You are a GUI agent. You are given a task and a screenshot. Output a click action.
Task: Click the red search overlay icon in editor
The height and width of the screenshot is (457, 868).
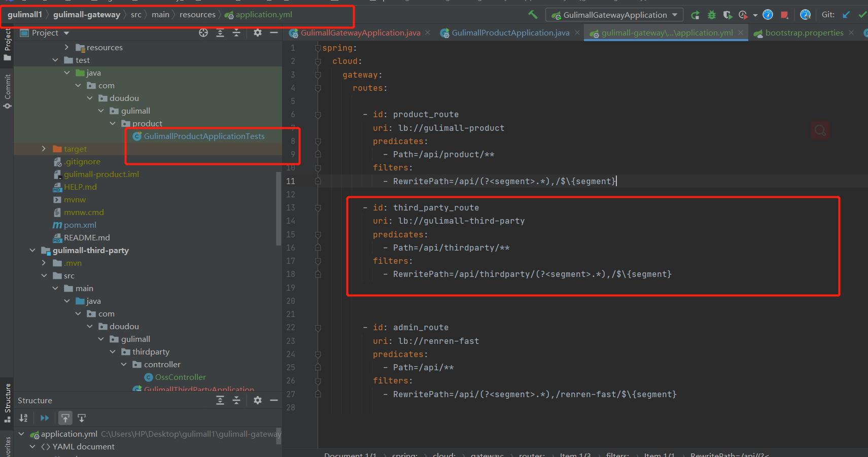820,131
